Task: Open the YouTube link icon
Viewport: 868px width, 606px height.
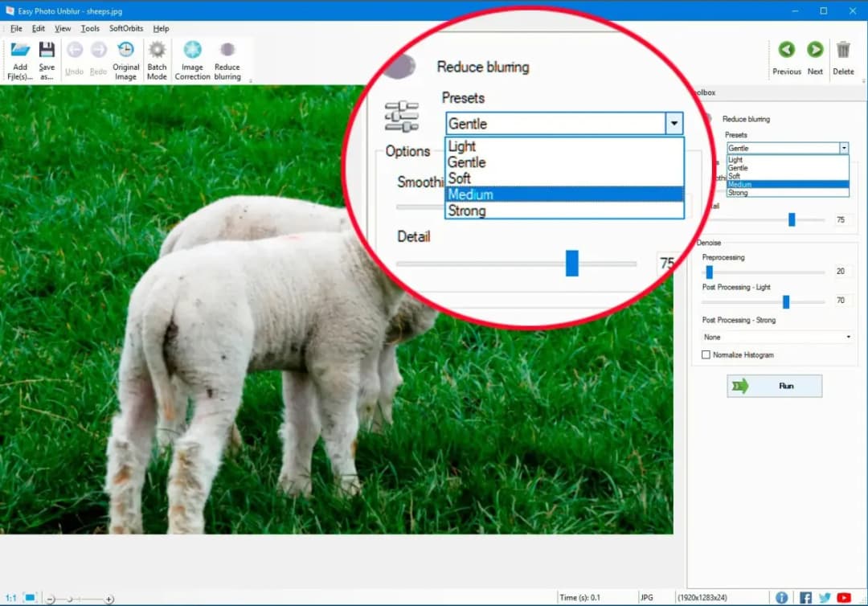Action: 844,597
